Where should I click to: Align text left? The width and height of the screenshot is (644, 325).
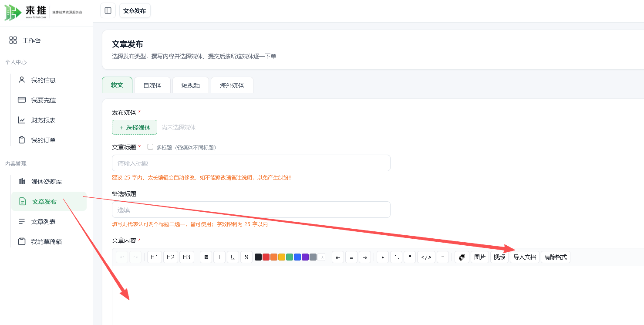coord(338,257)
